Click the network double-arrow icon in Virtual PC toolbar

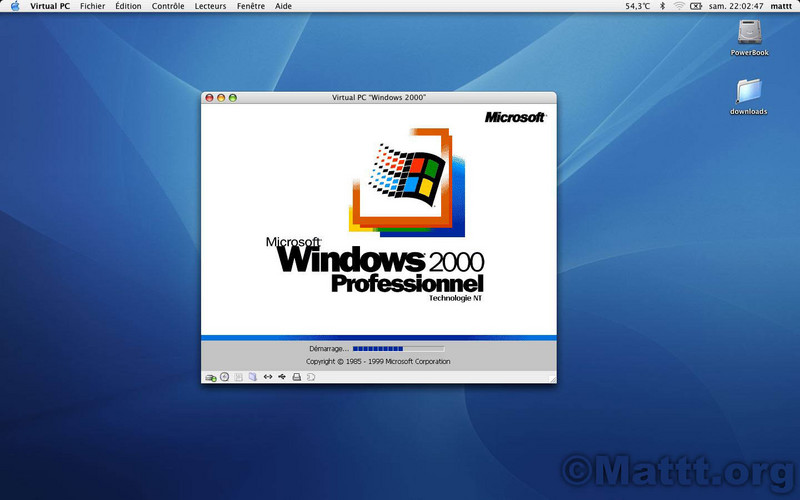click(x=267, y=377)
